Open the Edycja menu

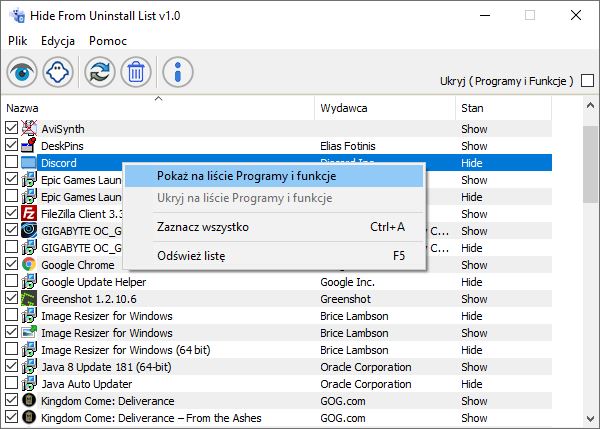pyautogui.click(x=58, y=41)
